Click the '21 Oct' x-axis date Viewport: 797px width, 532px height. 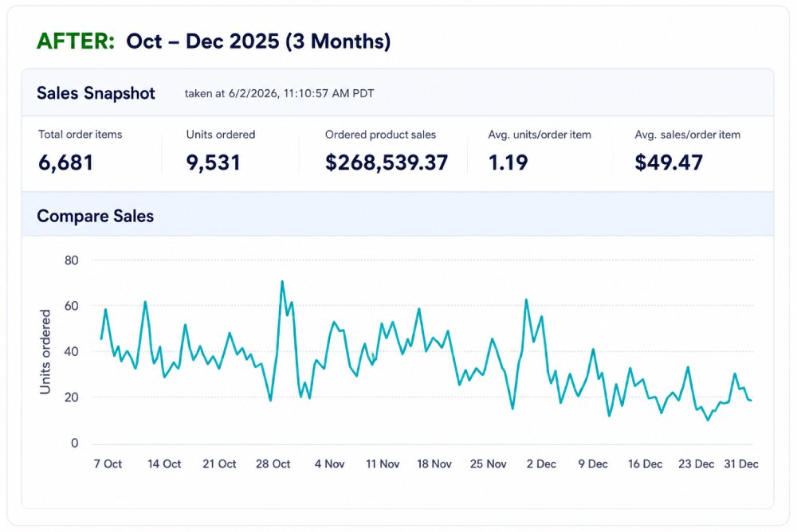220,464
